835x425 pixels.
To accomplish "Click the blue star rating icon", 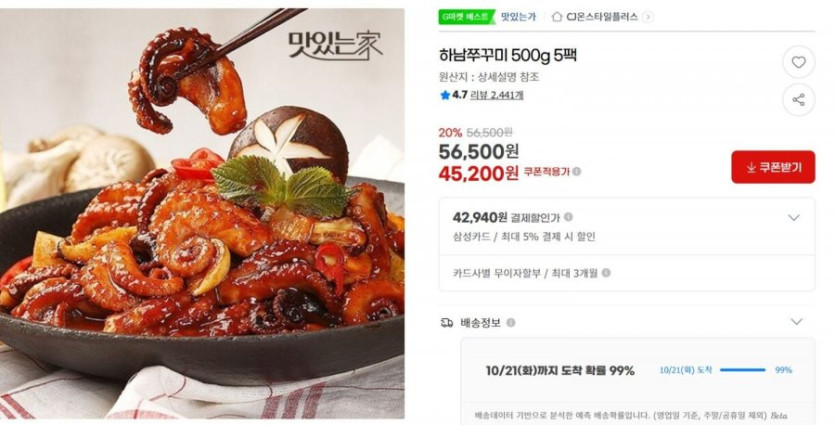I will coord(445,95).
